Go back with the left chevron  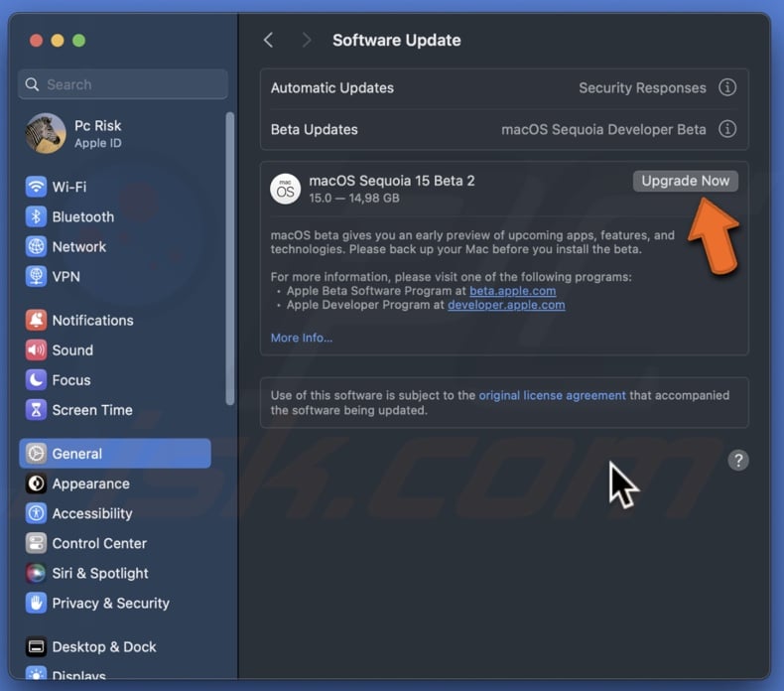pos(269,40)
